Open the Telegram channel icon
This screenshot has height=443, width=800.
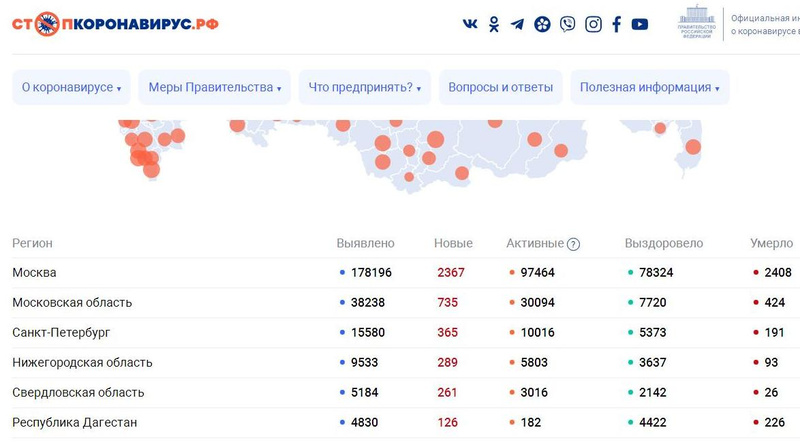517,24
